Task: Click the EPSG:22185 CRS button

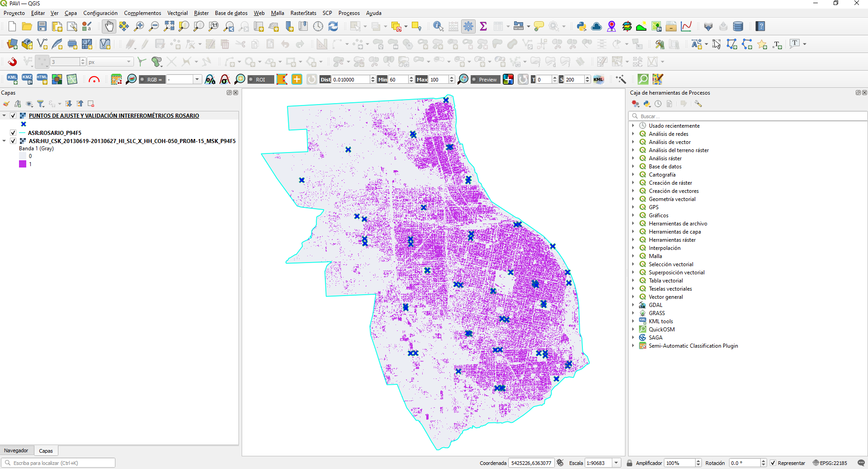Action: [830, 463]
